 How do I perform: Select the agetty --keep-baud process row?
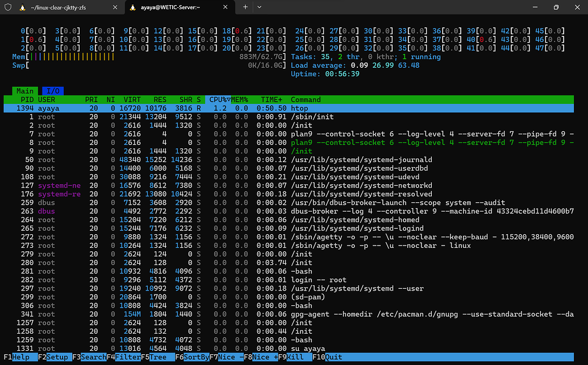(289, 237)
